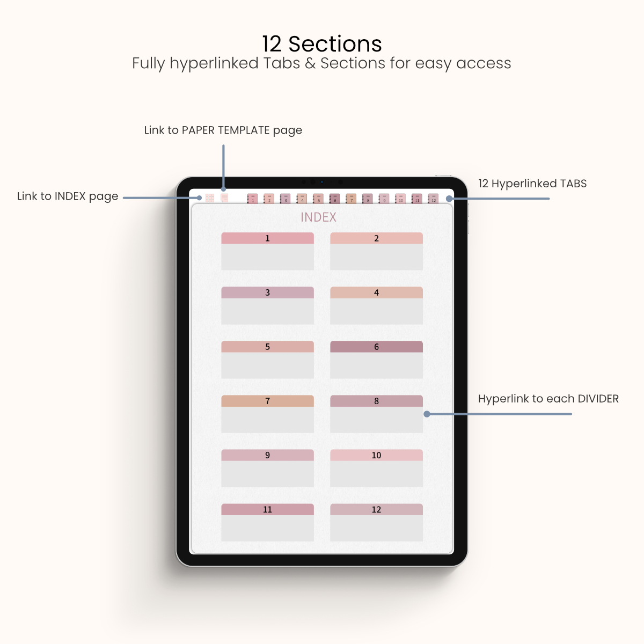Click section 2 divider header
644x644 pixels.
coord(376,238)
